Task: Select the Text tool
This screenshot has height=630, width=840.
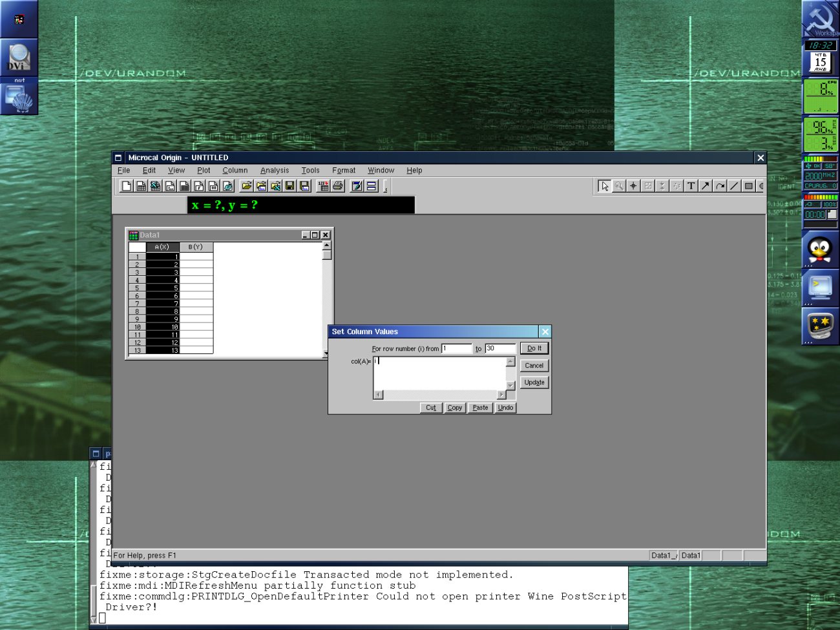Action: pyautogui.click(x=691, y=186)
